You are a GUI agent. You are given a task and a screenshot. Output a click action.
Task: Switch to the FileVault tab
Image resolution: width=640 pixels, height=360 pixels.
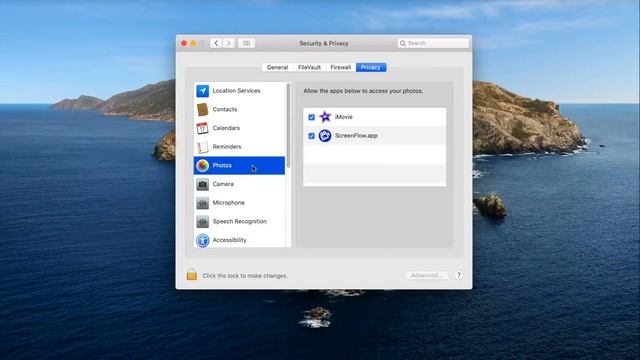coord(309,67)
